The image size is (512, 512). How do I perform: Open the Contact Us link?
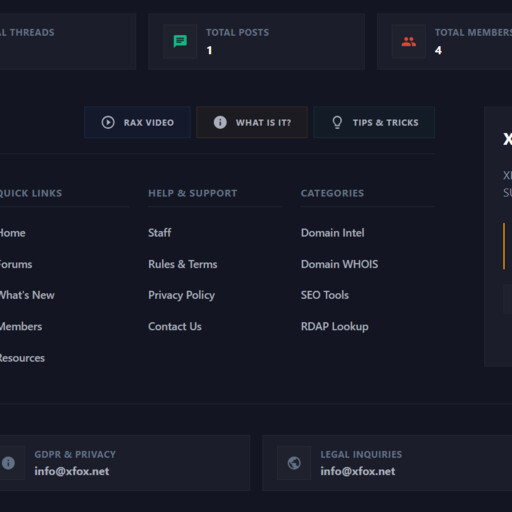[175, 326]
